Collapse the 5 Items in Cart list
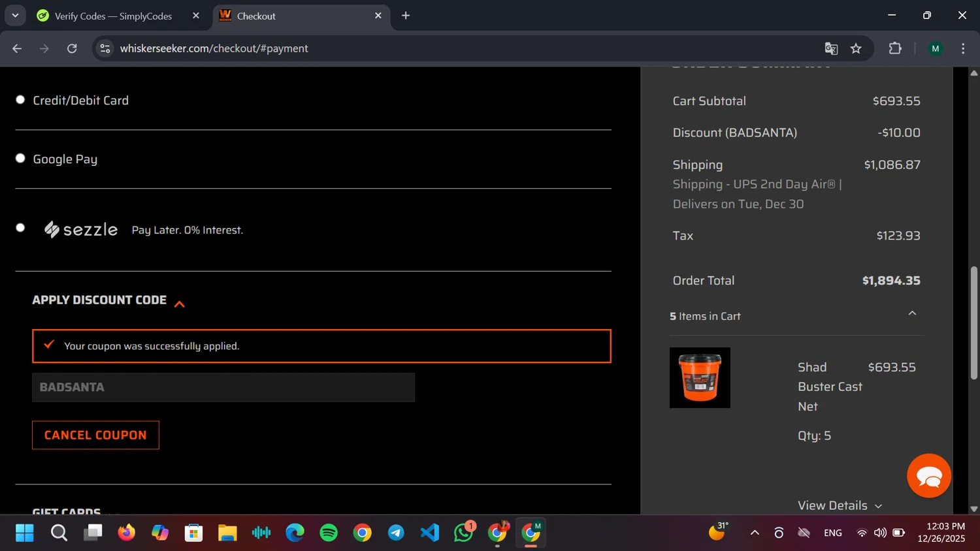980x551 pixels. (912, 314)
